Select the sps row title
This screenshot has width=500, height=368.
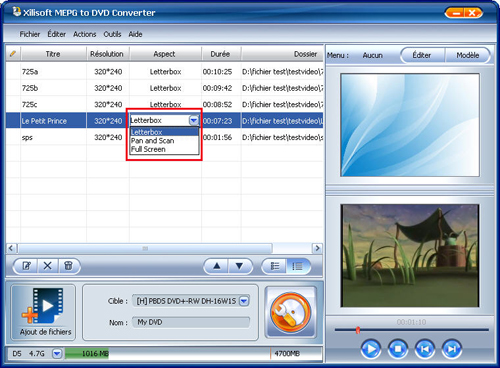(27, 137)
